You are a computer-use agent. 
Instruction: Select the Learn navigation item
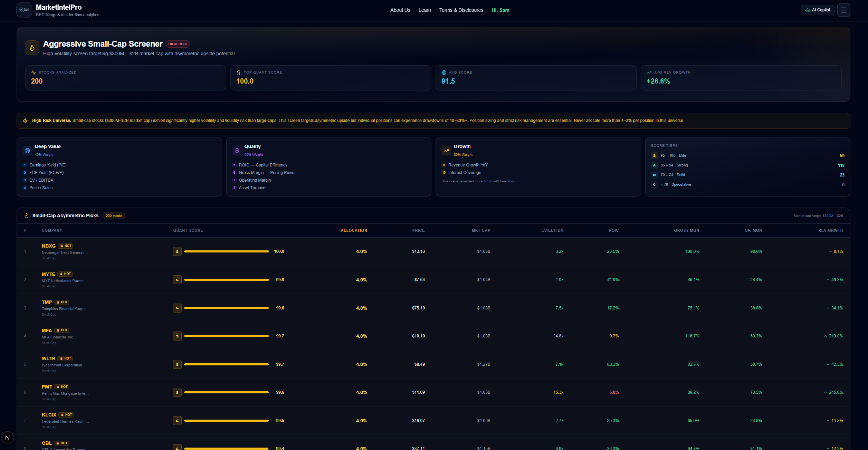pyautogui.click(x=425, y=10)
